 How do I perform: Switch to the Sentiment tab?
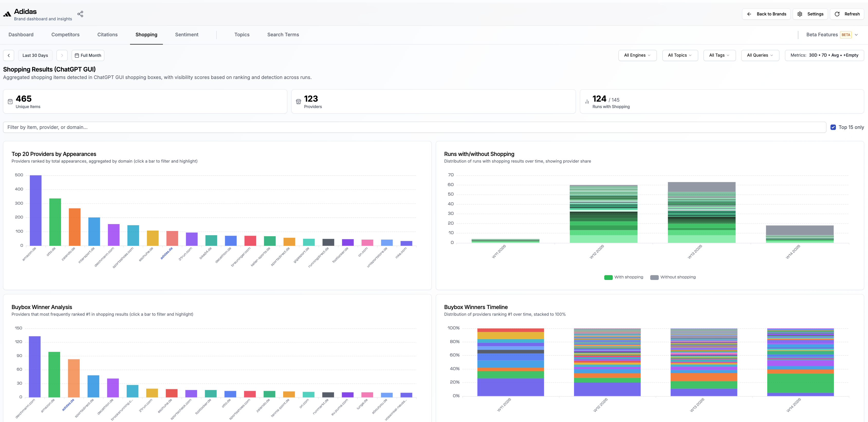[187, 35]
